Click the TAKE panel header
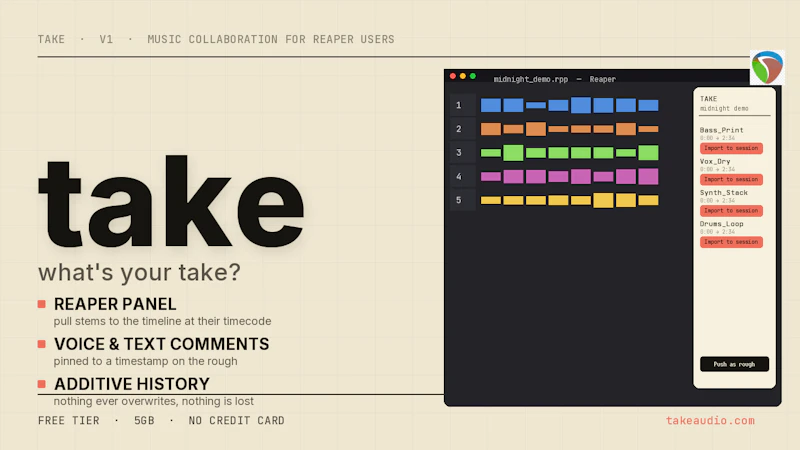800x450 pixels. (708, 98)
